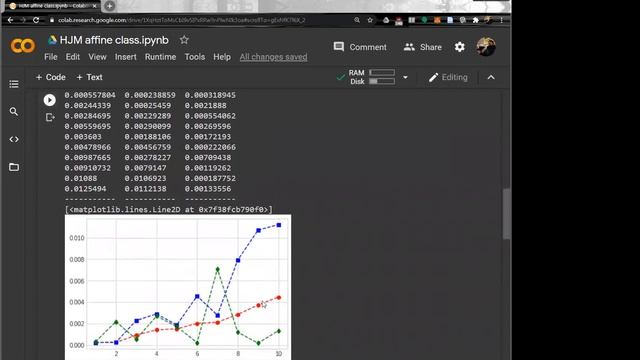Collapse the header with the up chevron
The width and height of the screenshot is (640, 360).
[x=491, y=77]
